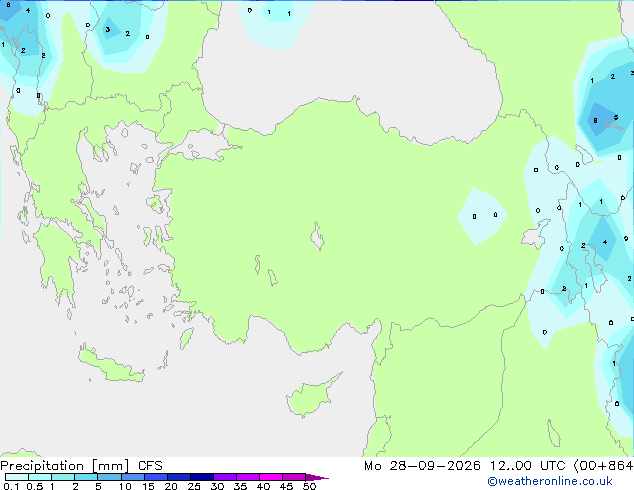Pick the legend swatch between 15 and 20
This screenshot has height=490, width=634.
[155, 477]
